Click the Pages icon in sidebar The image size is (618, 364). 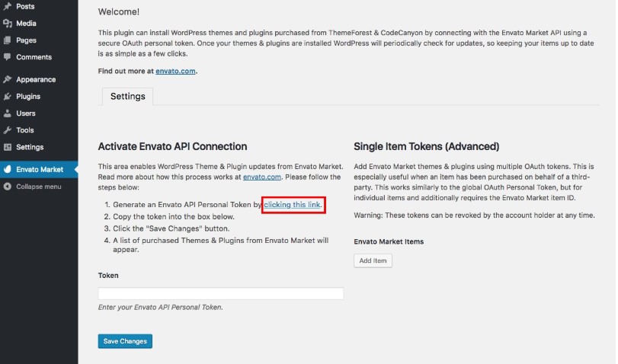[x=8, y=40]
